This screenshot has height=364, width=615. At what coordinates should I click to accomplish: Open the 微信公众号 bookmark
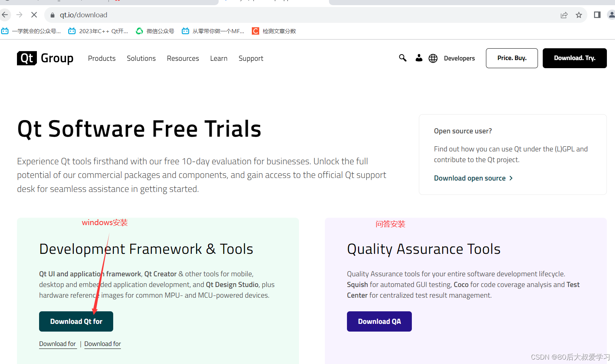pyautogui.click(x=155, y=31)
